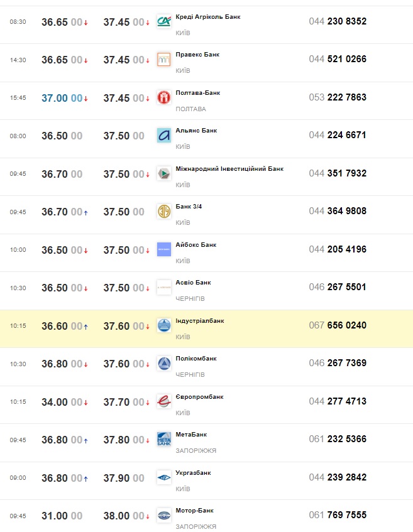Screen dimensions: 413x532
Task: Click the Індустріалбанк logo icon
Action: click(164, 325)
